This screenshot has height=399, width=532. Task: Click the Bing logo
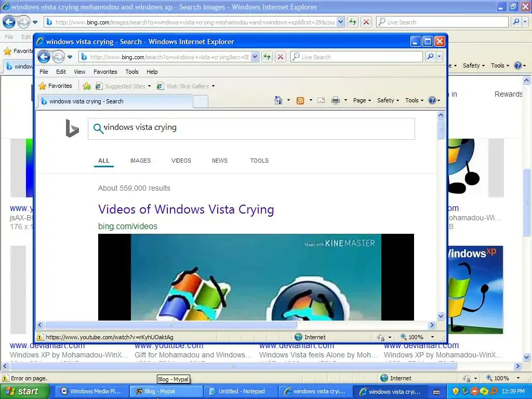[x=72, y=128]
